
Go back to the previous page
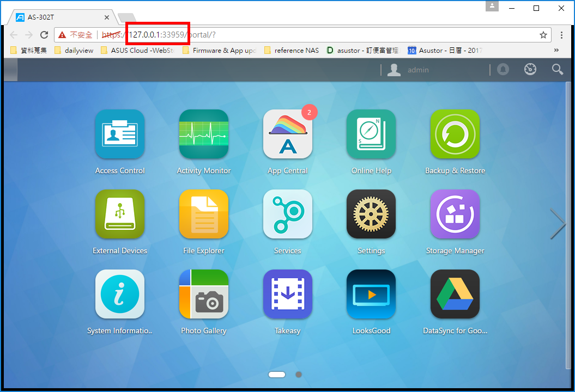14,35
